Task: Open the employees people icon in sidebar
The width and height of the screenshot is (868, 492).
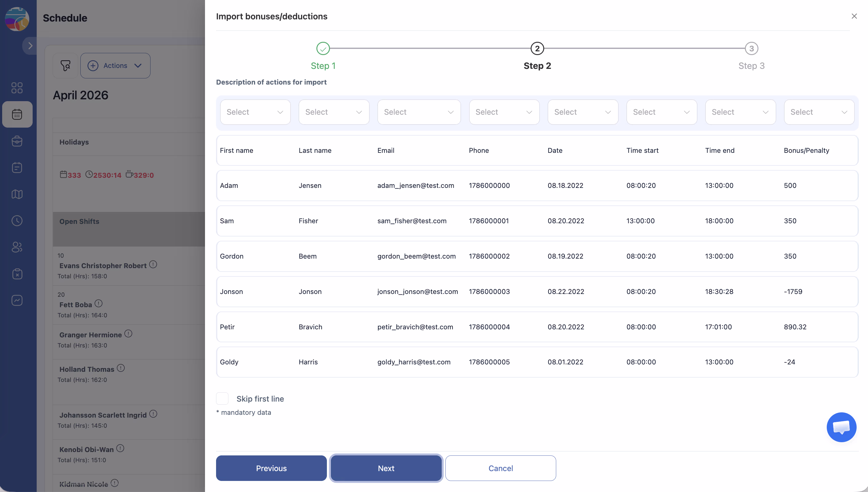Action: point(17,247)
